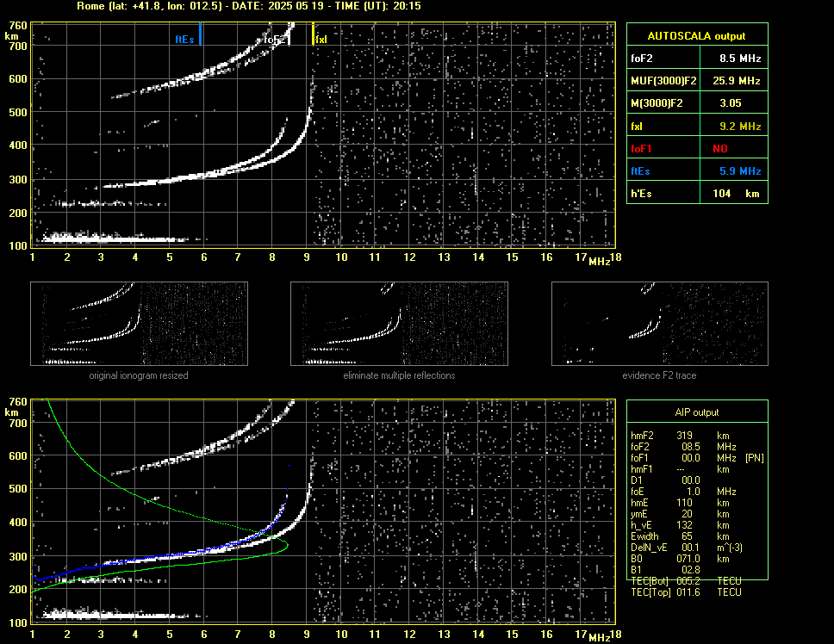Open the 'eliminate multiple reflections' thumbnail
Image resolution: width=834 pixels, height=644 pixels.
(399, 324)
